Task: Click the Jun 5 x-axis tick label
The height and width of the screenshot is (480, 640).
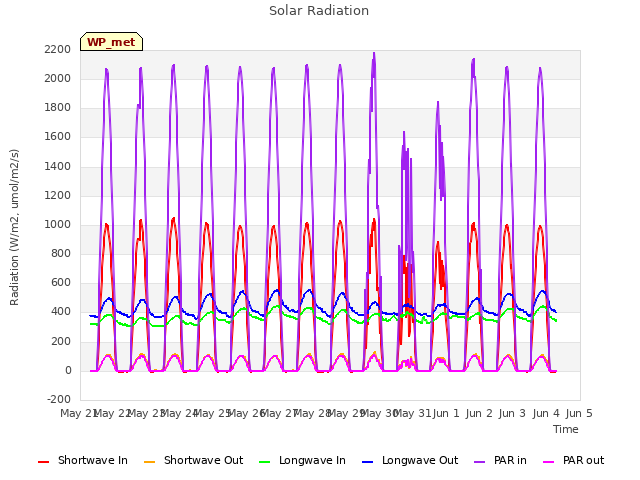Action: coord(579,413)
